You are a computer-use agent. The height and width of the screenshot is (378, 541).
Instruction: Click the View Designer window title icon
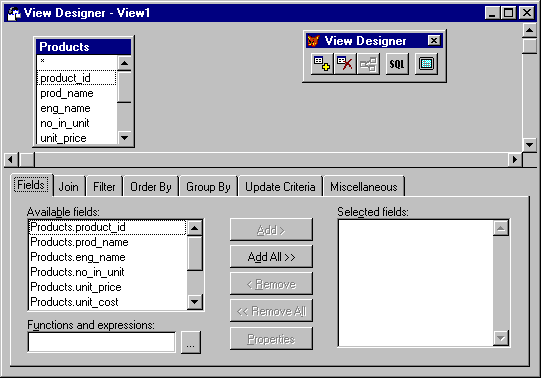[14, 13]
